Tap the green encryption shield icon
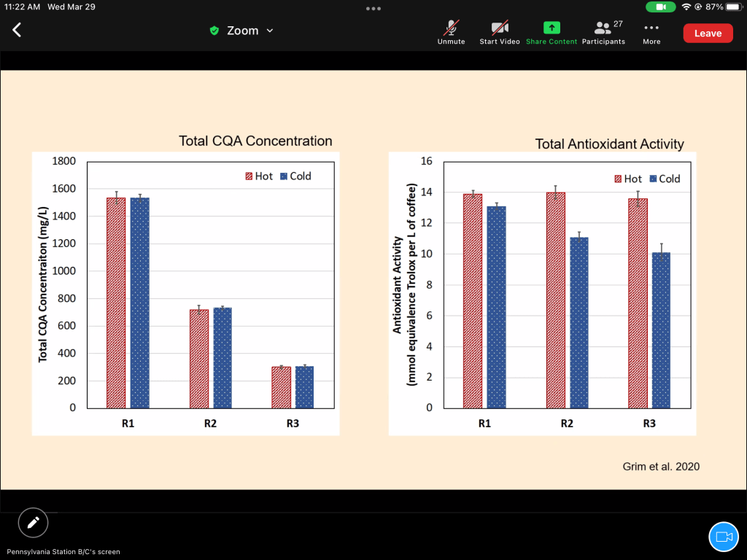This screenshot has height=560, width=747. (214, 31)
